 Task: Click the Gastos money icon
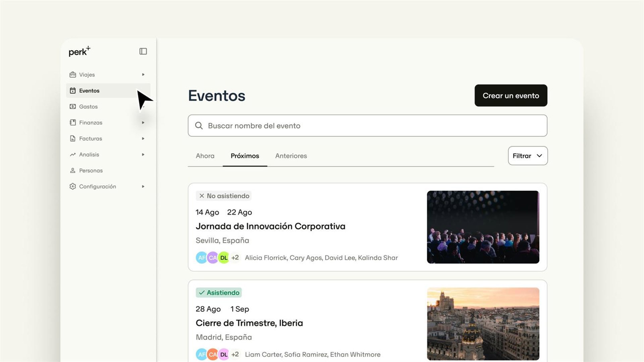coord(72,107)
